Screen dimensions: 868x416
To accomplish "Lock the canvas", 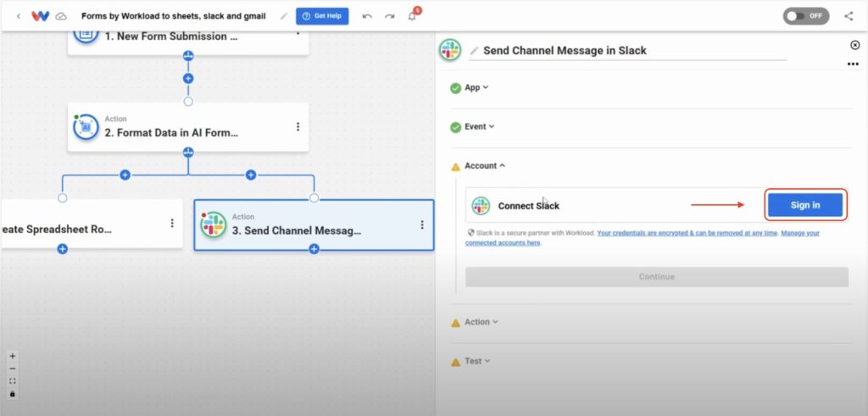I will [x=13, y=394].
